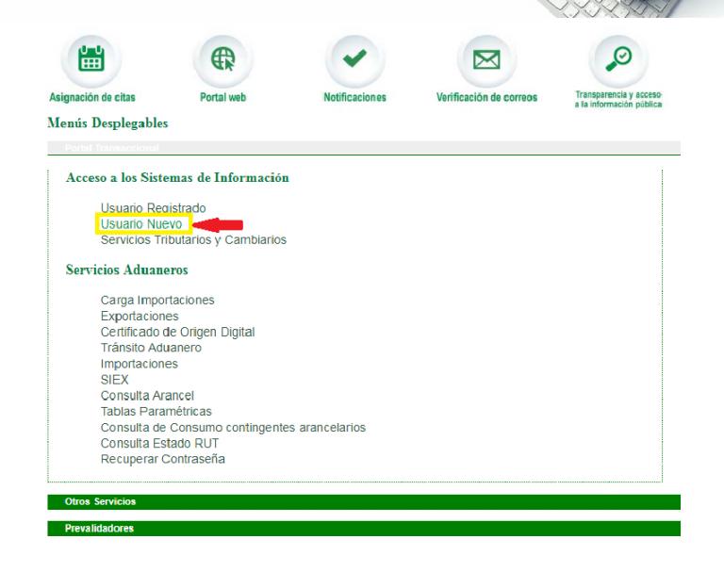Click the Transparencia magnifier icon
This screenshot has width=724, height=588.
(x=618, y=59)
